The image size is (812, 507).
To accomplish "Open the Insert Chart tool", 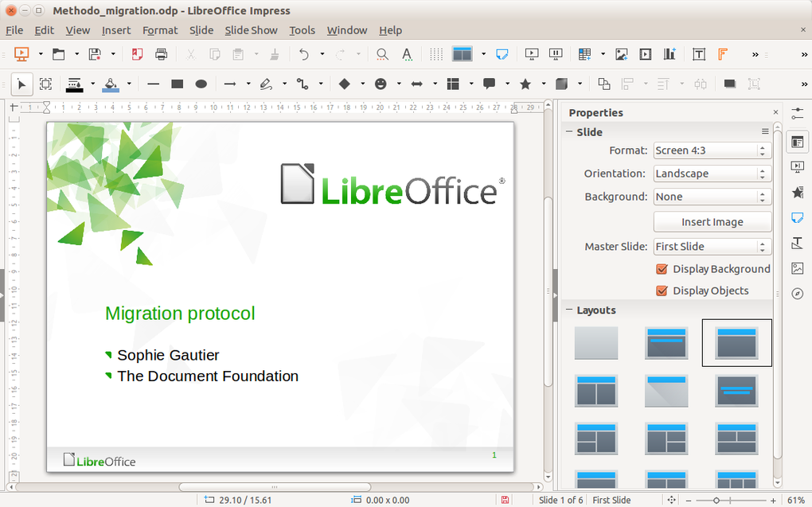I will [x=669, y=54].
